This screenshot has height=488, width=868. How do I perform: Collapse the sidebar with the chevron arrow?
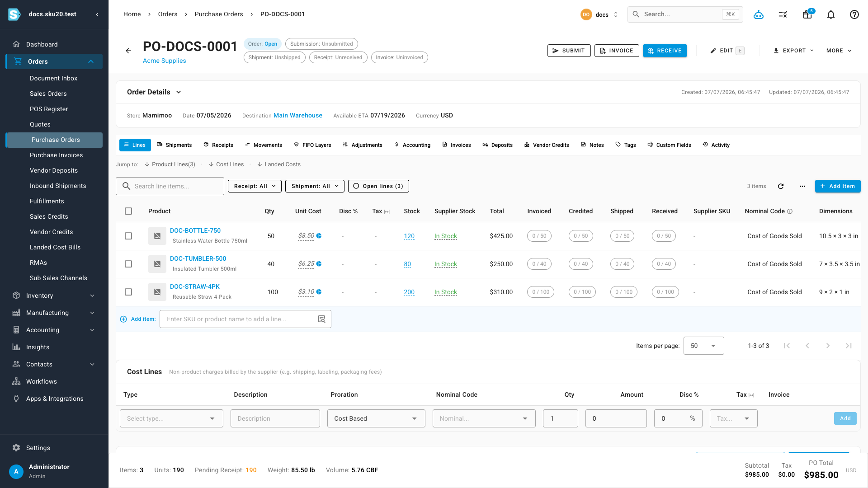(x=97, y=14)
